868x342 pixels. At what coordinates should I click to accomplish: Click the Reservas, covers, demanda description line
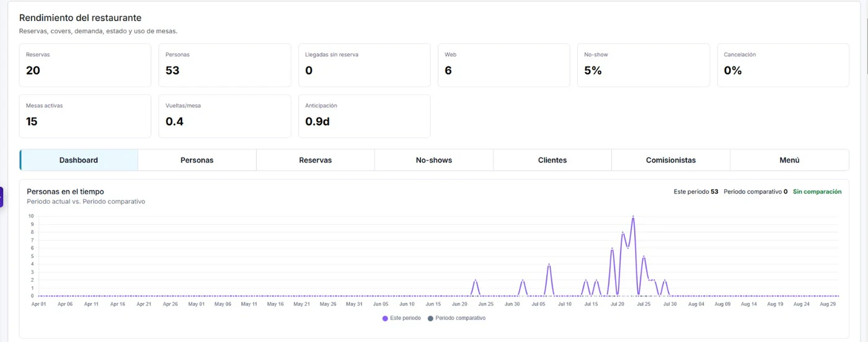pyautogui.click(x=98, y=31)
